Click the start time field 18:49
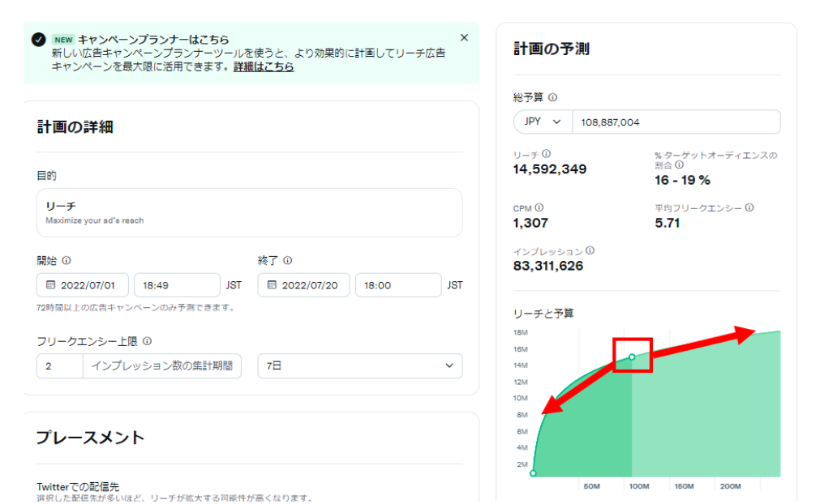The image size is (820, 504). [176, 285]
